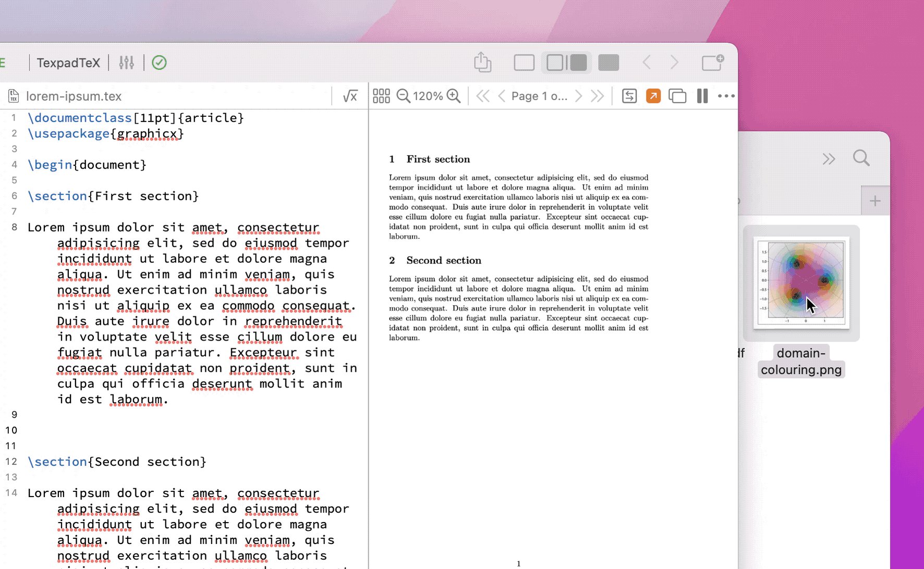
Task: Click the typeset settings sliders icon
Action: coord(126,63)
